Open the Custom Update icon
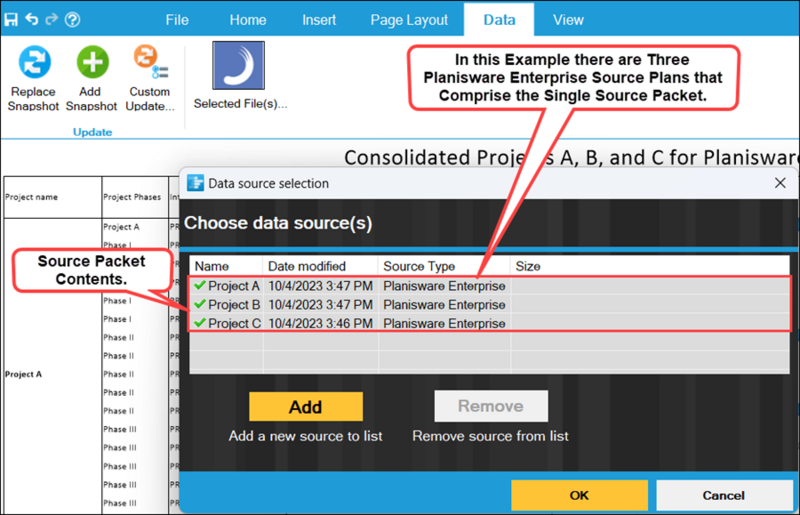Screen dimensions: 800x515 (x=150, y=62)
